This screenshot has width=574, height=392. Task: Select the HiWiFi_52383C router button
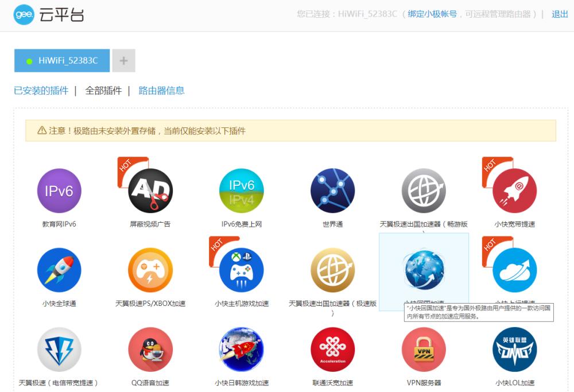[62, 61]
